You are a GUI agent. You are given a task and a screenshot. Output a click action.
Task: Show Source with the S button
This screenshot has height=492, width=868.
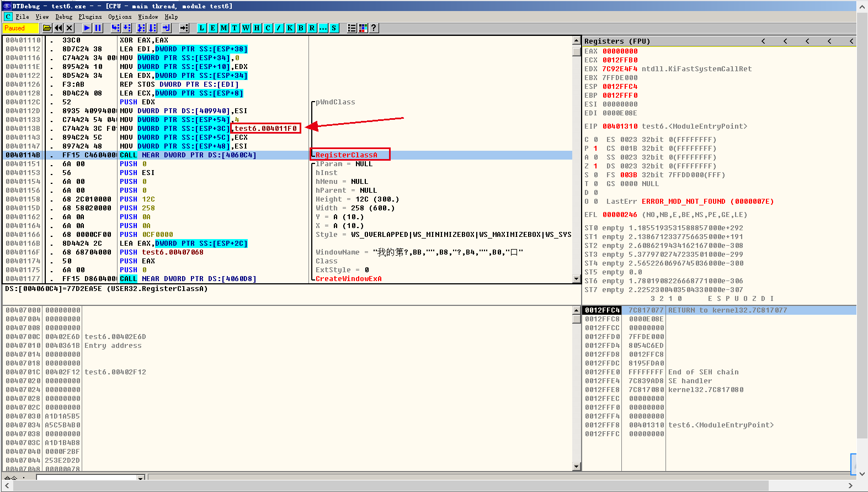334,28
